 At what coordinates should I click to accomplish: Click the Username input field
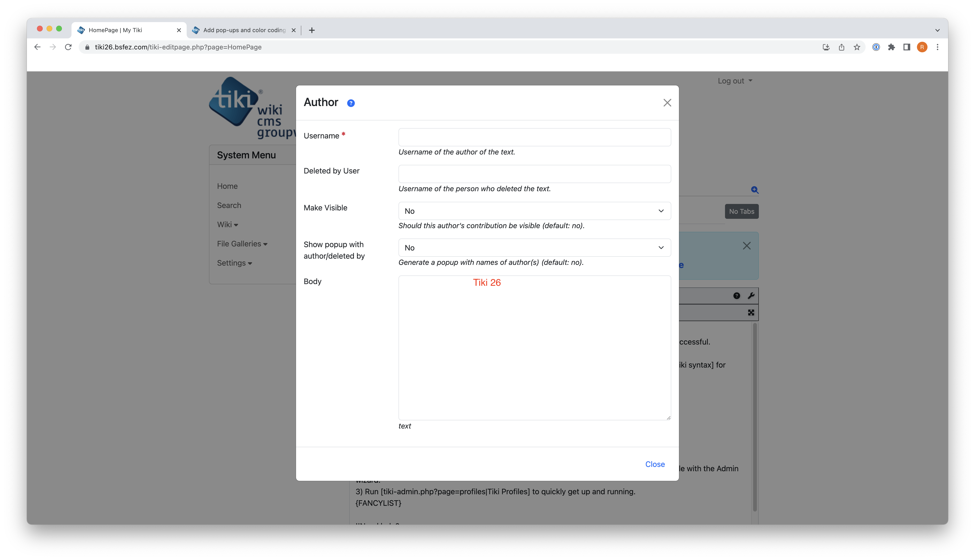(535, 137)
